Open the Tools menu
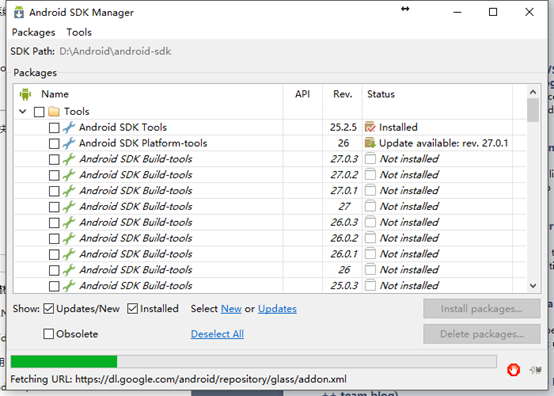Viewport: 554px width, 396px height. (79, 32)
